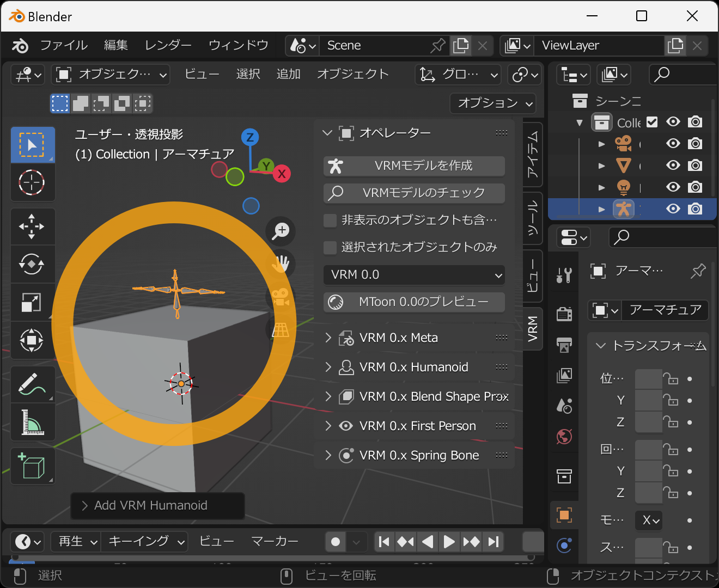Open the Window menu
Screen dimensions: 719x588
tap(239, 46)
